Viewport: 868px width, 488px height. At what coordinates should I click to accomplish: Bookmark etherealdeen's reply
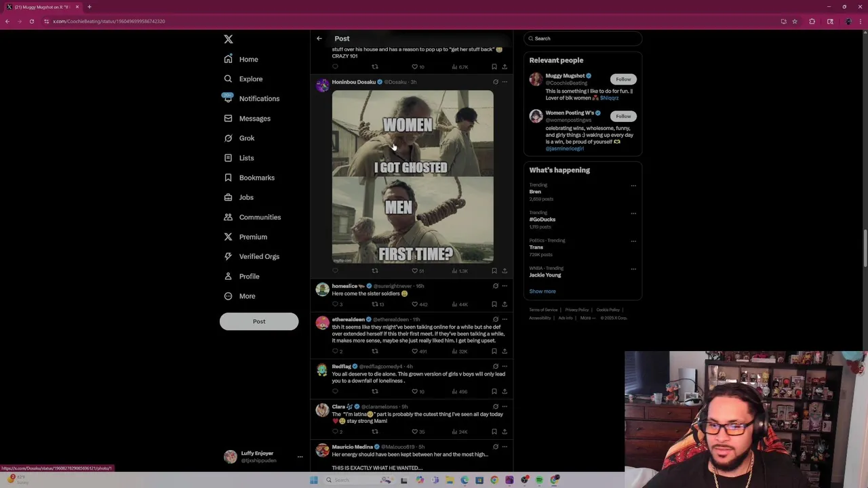494,351
